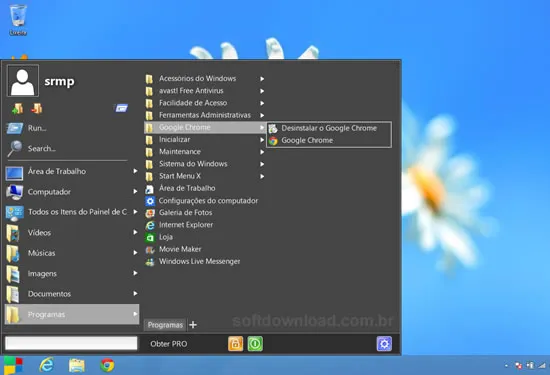Click the Documentos folder icon
550x375 pixels.
13,294
